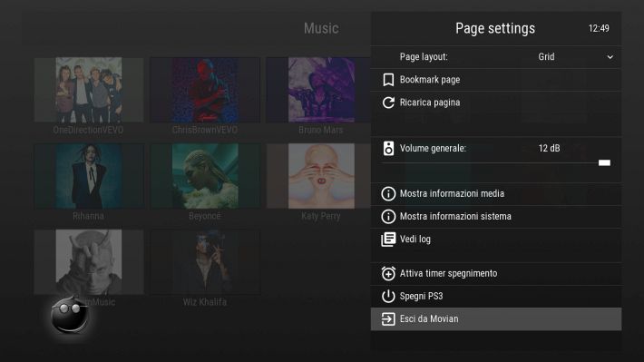
Task: Click the reload arrow icon for Ricarica pagina
Action: click(x=388, y=103)
